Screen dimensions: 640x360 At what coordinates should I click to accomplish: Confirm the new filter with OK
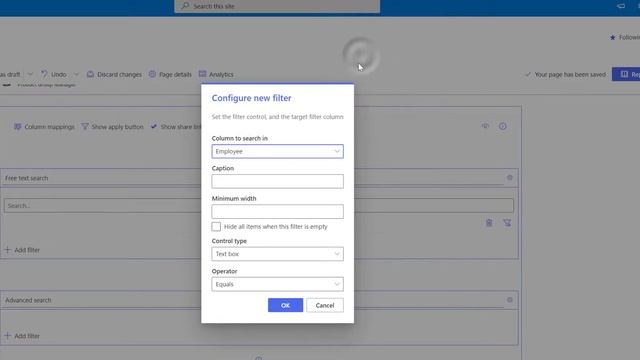coord(285,305)
